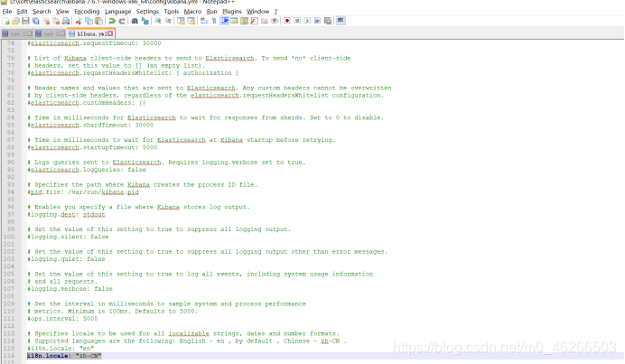Close the kibana.yml tab
Viewport: 625px width, 364px height.
110,33
